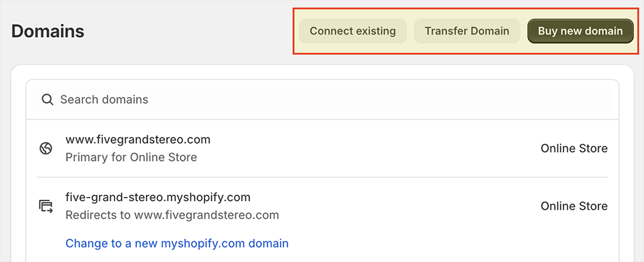Click the divider line between the two domain rows
The image size is (644, 262).
[323, 177]
